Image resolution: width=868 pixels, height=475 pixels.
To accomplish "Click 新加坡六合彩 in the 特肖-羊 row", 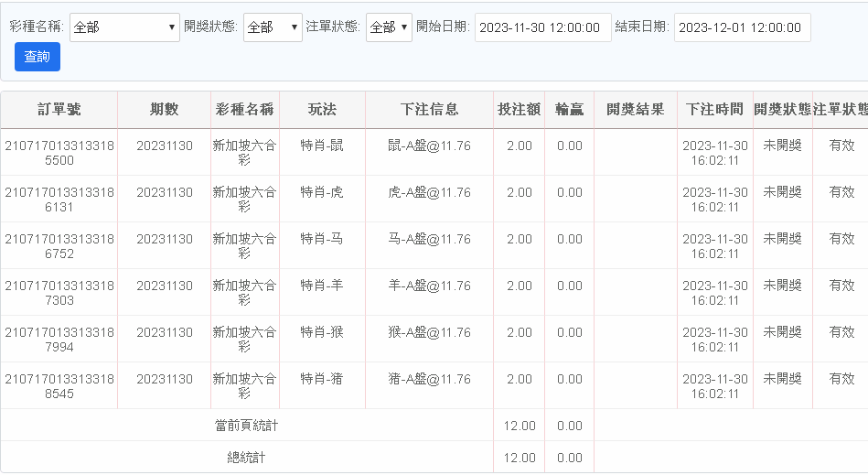I will 244,293.
